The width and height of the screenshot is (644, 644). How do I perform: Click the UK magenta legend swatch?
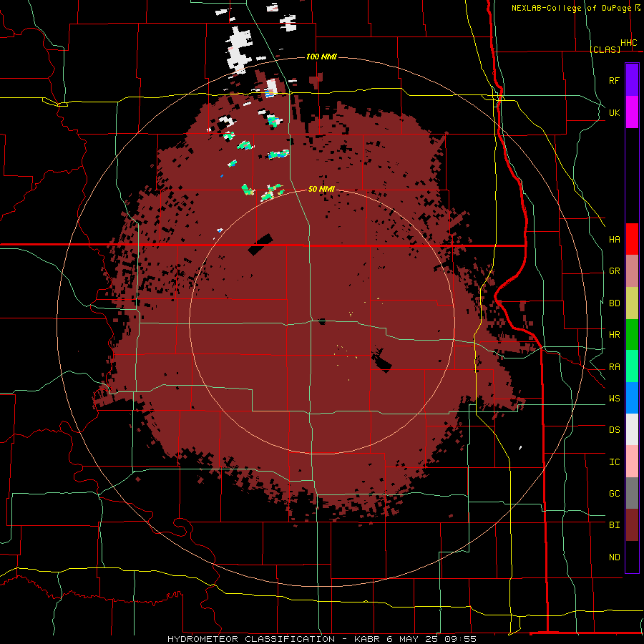(x=632, y=112)
